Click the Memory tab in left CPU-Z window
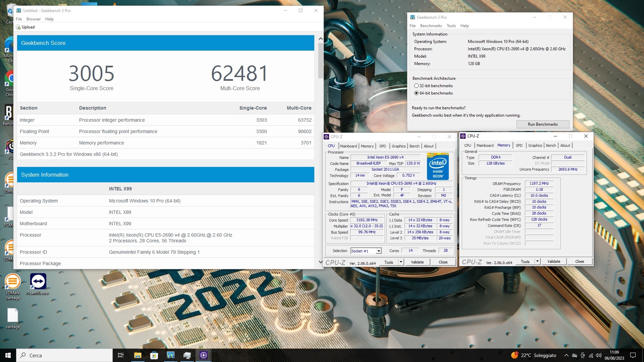This screenshot has height=362, width=644. tap(367, 146)
